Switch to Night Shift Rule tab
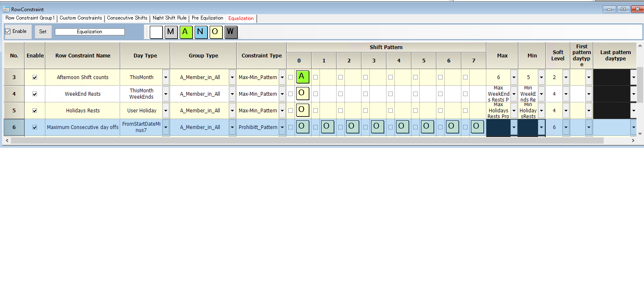 coord(169,18)
